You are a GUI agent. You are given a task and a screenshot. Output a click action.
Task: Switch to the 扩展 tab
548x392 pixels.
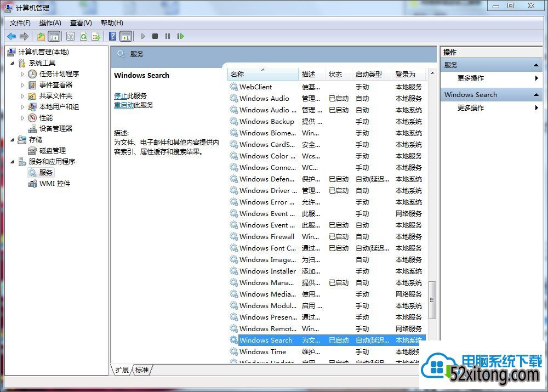coord(122,370)
